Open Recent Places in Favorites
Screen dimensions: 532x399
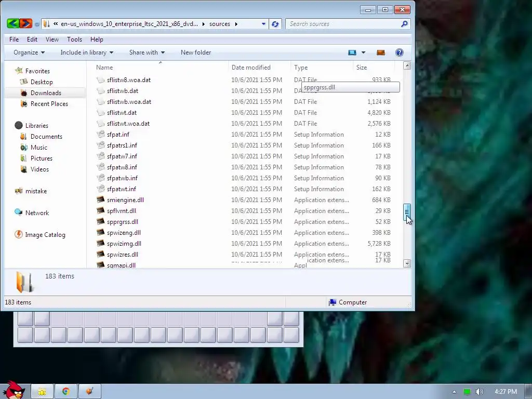tap(49, 103)
